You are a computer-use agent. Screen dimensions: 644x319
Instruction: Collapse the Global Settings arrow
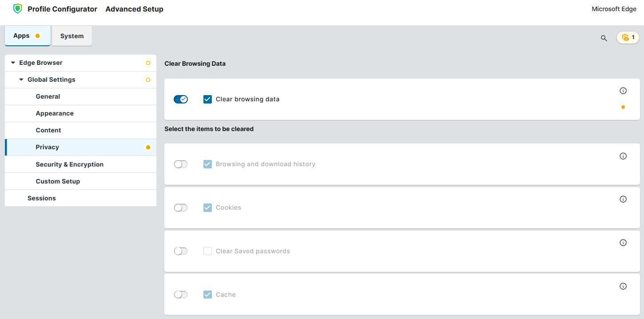click(21, 80)
